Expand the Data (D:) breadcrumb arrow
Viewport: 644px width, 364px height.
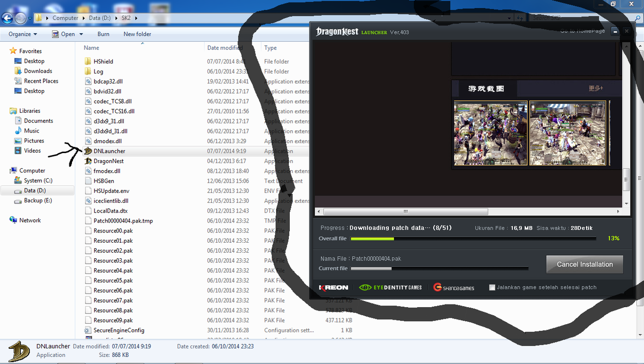pyautogui.click(x=117, y=18)
